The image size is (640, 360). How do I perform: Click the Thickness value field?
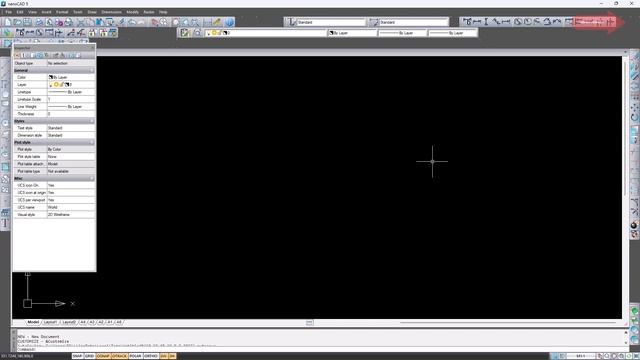tap(71, 114)
